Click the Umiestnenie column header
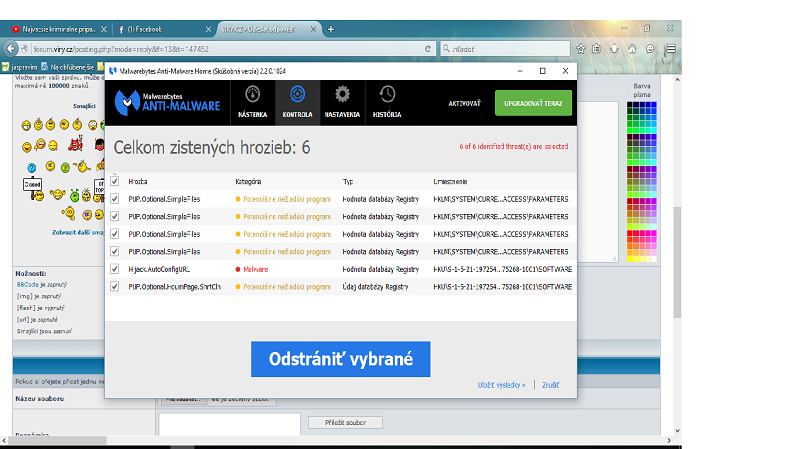This screenshot has width=800, height=449. pos(450,182)
